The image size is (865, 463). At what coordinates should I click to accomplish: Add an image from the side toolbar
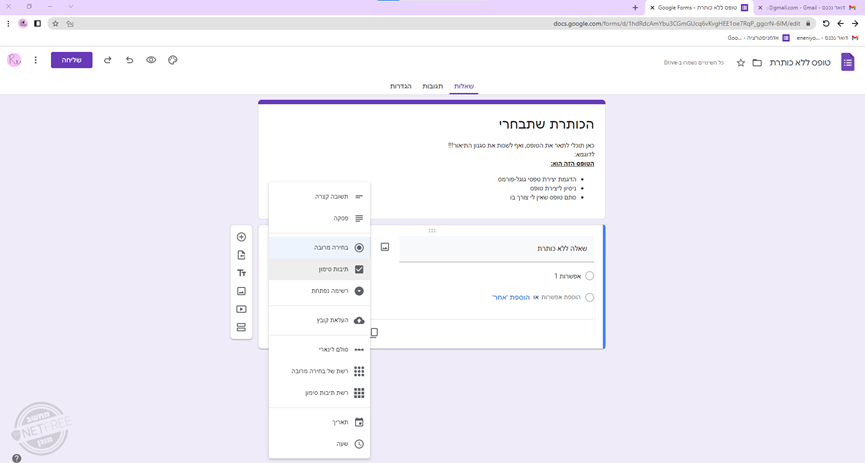(241, 291)
